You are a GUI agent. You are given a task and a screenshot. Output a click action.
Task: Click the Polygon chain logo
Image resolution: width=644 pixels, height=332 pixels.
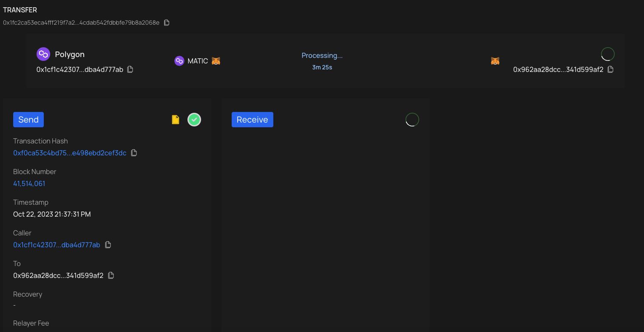pyautogui.click(x=43, y=54)
